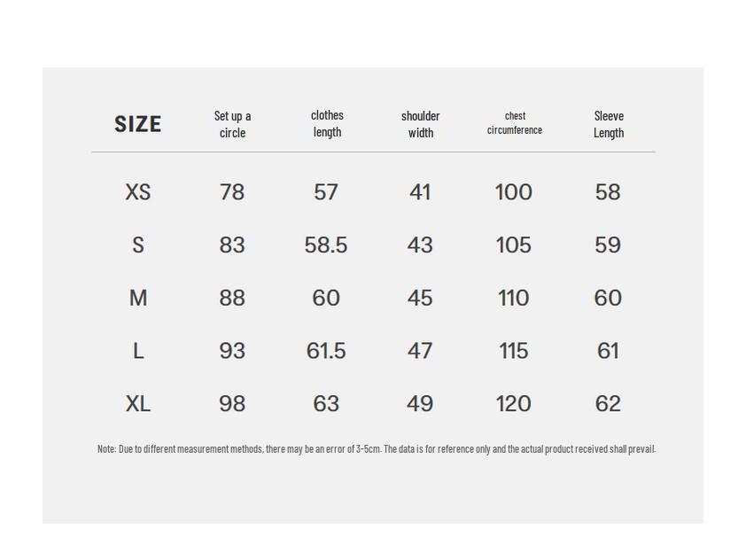The image size is (746, 560).
Task: Click the L clothes length value 61.5
Action: point(326,352)
